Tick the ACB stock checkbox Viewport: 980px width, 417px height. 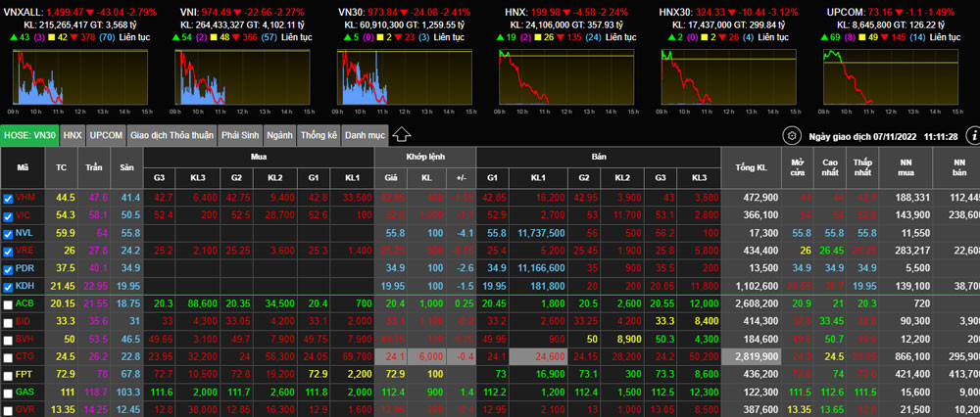[8, 303]
